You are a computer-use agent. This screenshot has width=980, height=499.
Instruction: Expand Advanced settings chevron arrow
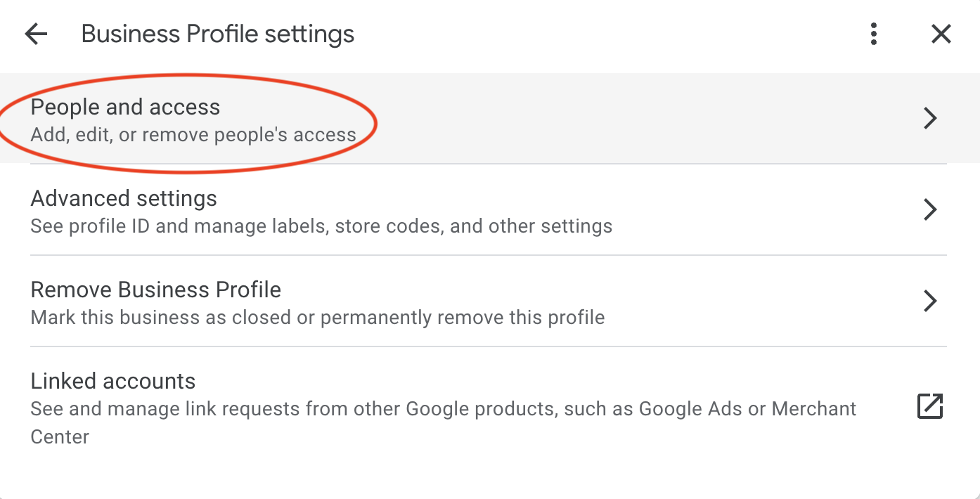click(930, 209)
